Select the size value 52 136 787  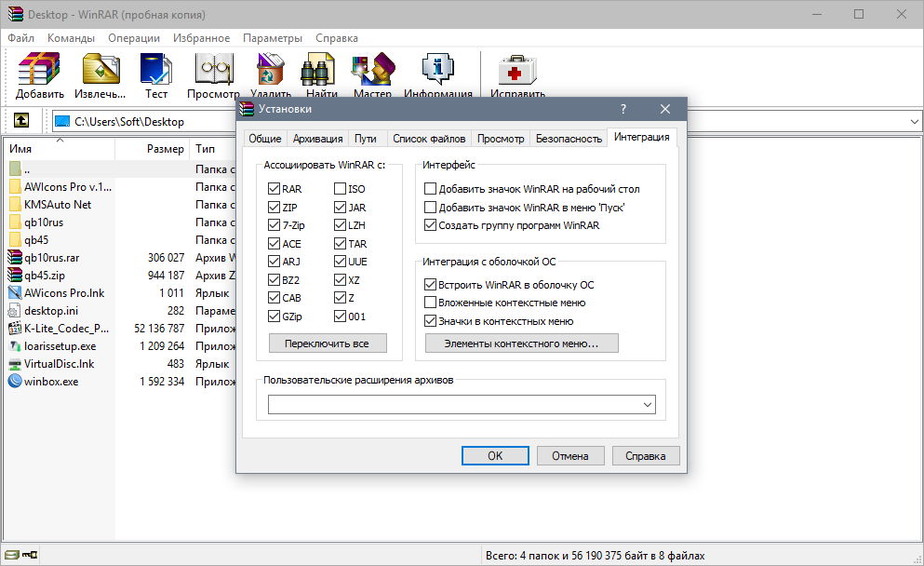click(159, 329)
